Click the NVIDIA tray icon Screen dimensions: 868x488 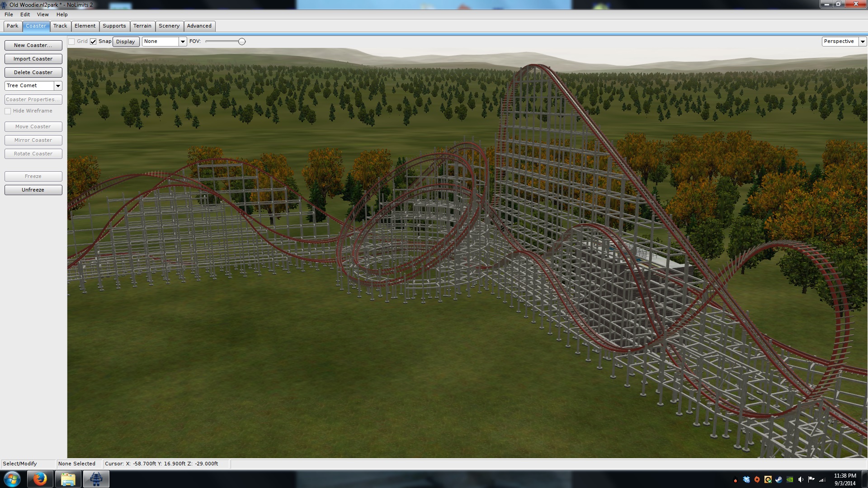point(790,479)
